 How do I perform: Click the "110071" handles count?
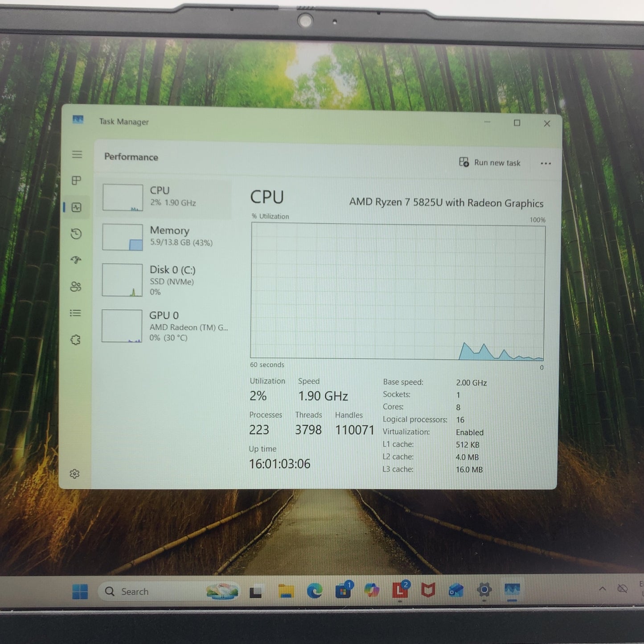pos(355,430)
